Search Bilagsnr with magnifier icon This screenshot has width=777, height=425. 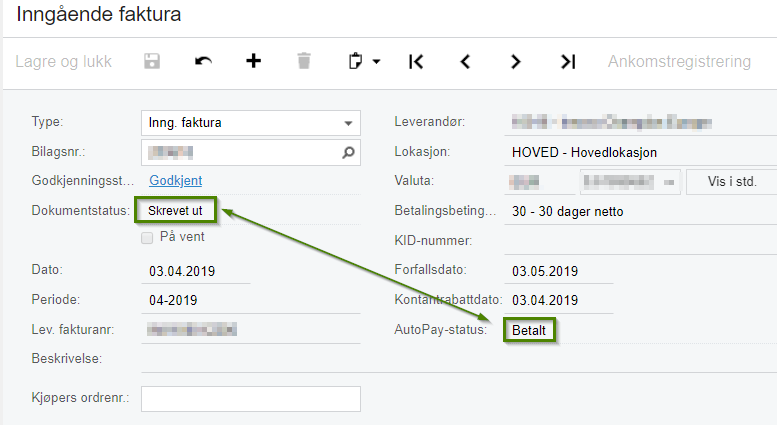coord(348,153)
